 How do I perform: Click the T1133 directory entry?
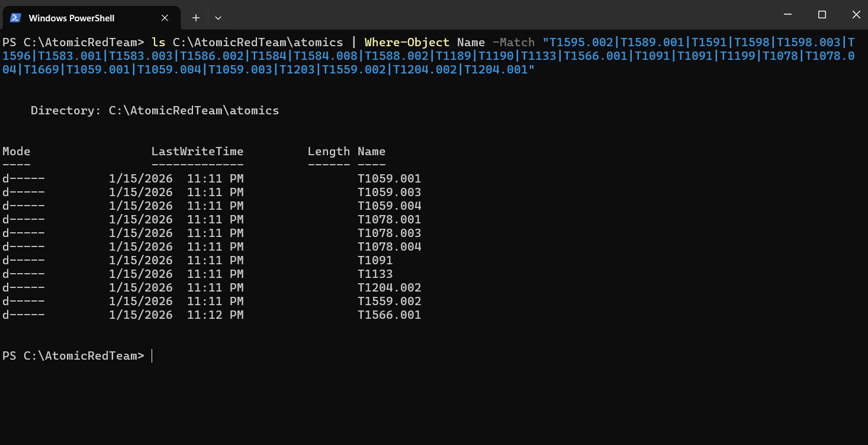click(374, 274)
